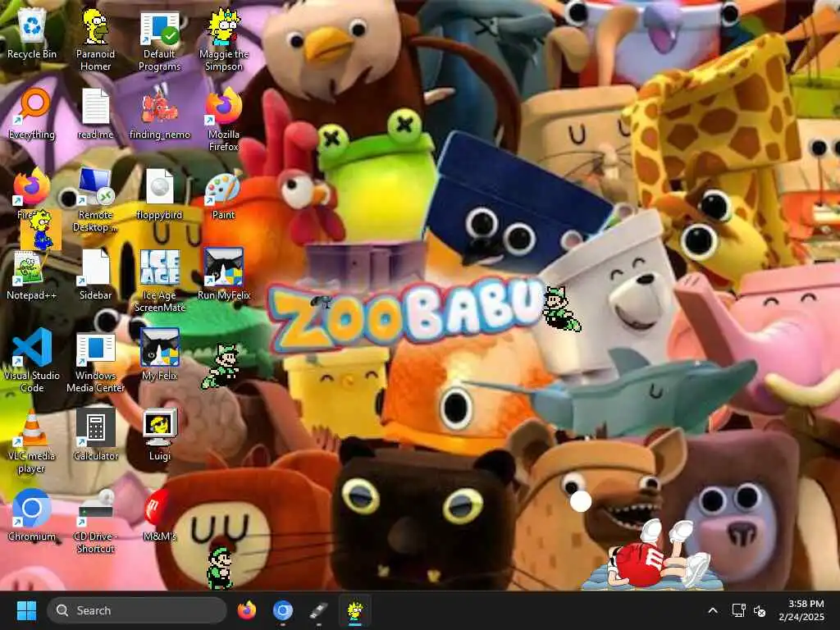
Task: Open the Chromium desktop shortcut
Action: point(32,515)
